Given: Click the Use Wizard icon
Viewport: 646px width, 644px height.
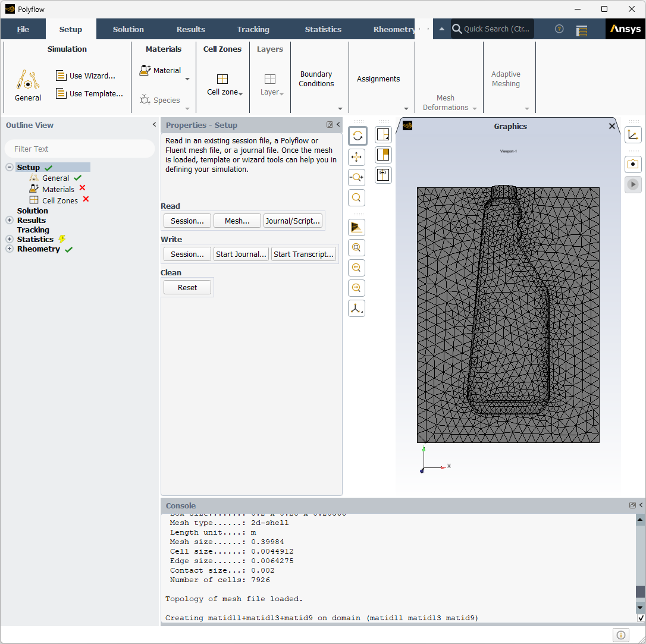Looking at the screenshot, I should coord(61,76).
